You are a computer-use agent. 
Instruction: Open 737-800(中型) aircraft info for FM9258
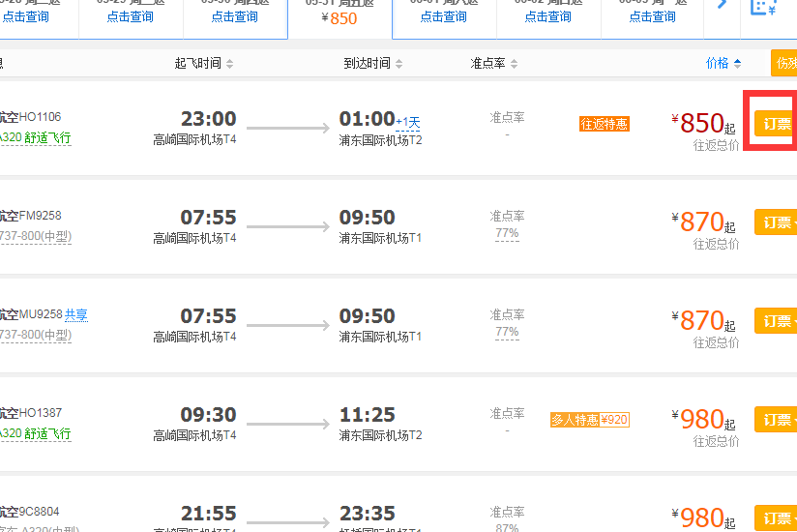[36, 236]
